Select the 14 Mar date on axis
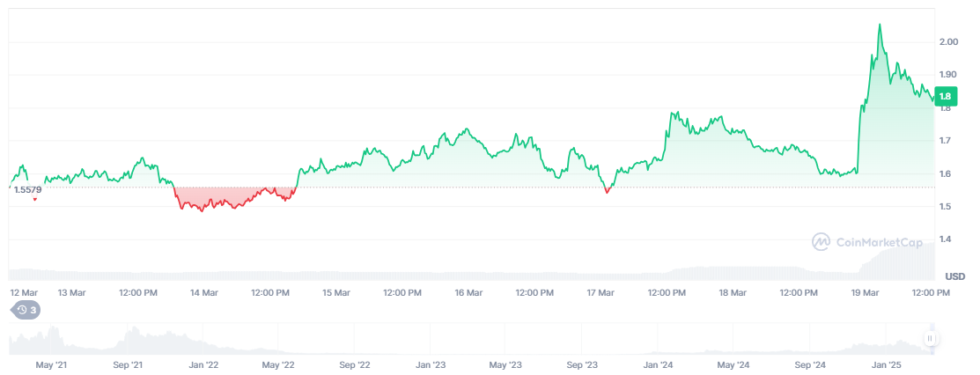This screenshot has height=375, width=980. coord(204,292)
